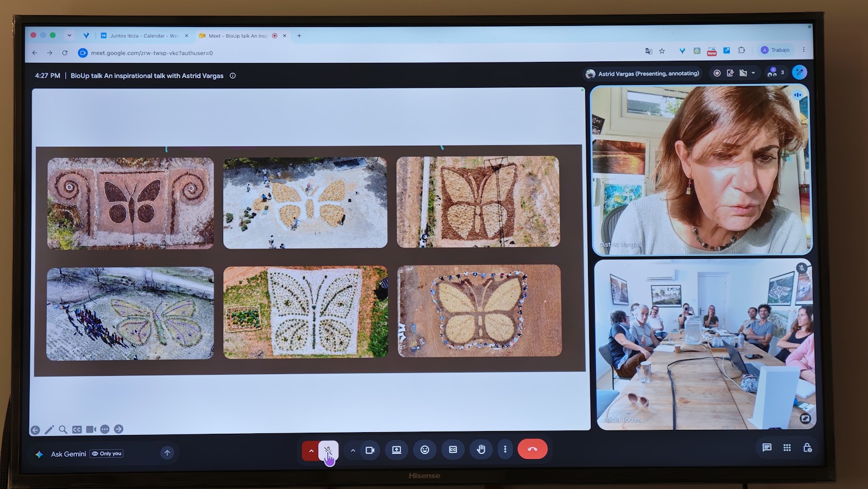Start presenting your screen
Screen dimensions: 868x489
coord(396,450)
